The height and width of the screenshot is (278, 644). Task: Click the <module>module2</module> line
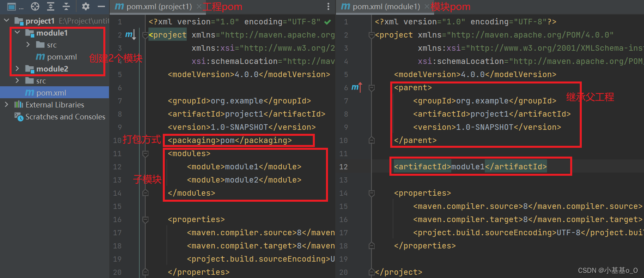244,180
